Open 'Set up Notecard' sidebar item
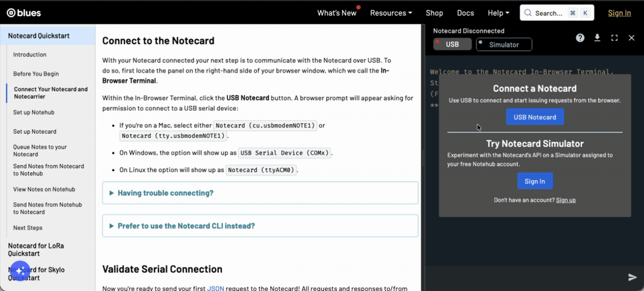The height and width of the screenshot is (291, 644). click(x=35, y=131)
